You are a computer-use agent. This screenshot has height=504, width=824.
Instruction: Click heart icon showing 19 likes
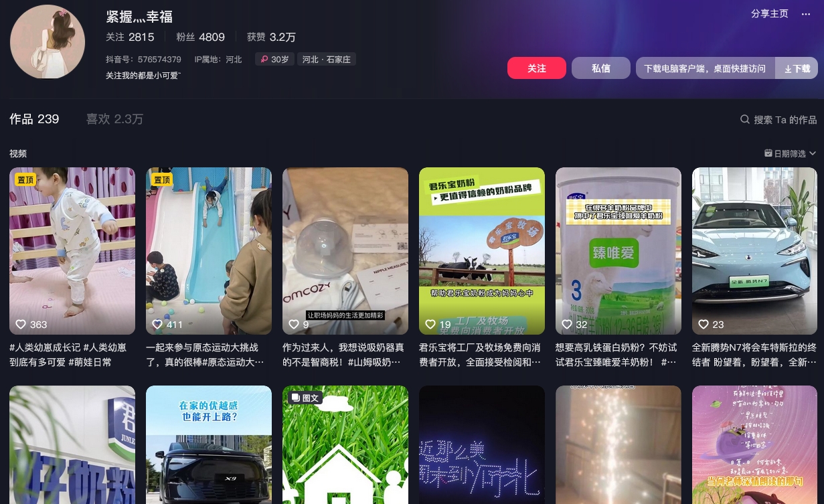tap(430, 324)
